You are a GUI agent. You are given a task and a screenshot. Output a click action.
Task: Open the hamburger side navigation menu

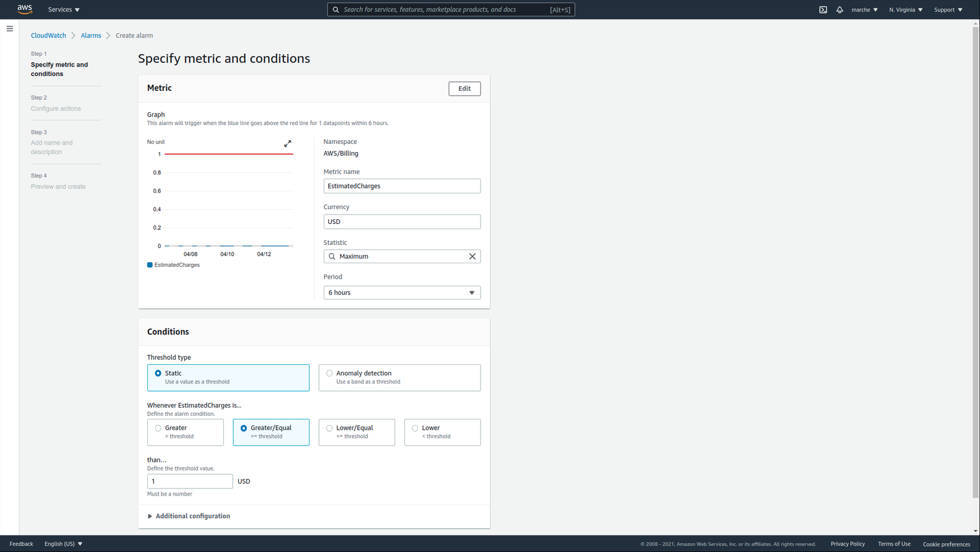pyautogui.click(x=10, y=29)
